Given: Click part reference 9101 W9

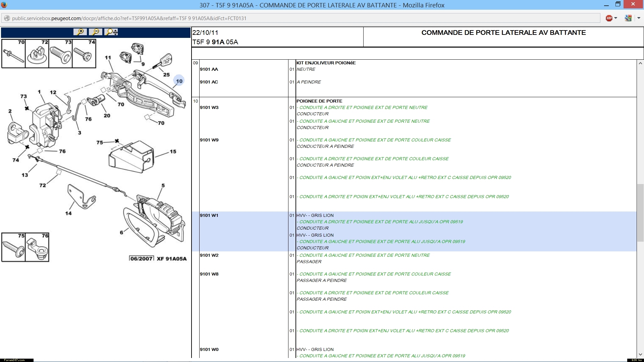Looking at the screenshot, I should coord(209,140).
